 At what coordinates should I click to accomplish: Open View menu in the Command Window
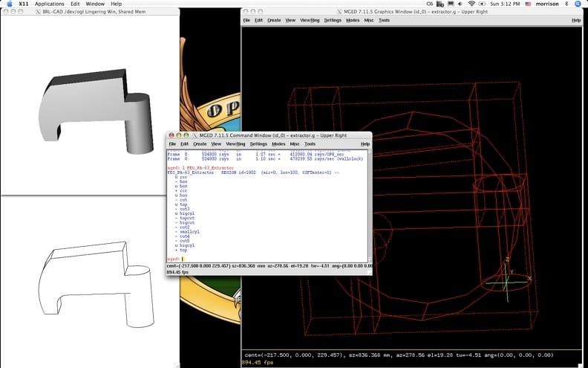pyautogui.click(x=216, y=143)
